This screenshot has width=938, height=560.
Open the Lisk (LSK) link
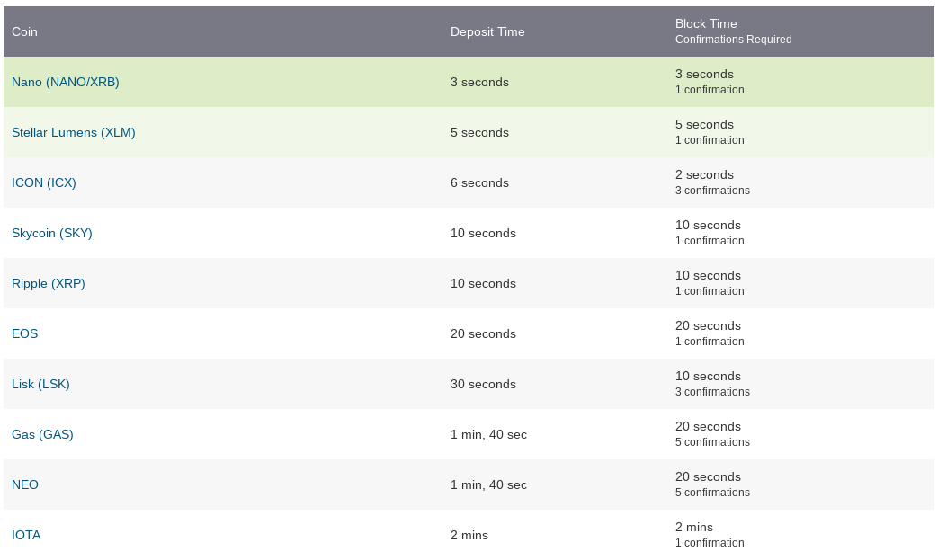point(40,384)
